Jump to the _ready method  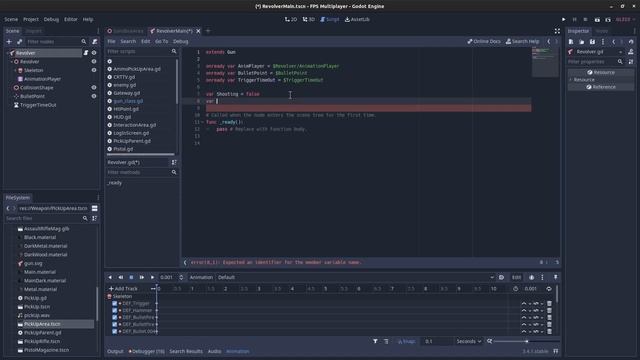click(x=115, y=183)
